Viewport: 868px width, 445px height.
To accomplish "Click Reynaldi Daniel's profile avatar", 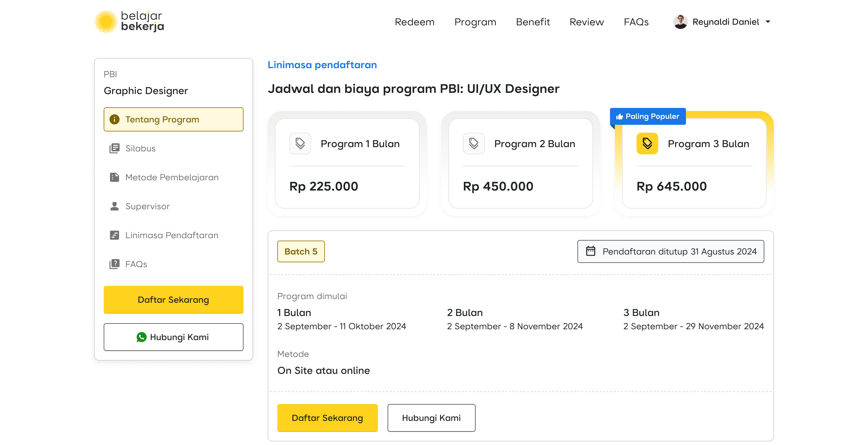I will click(680, 22).
